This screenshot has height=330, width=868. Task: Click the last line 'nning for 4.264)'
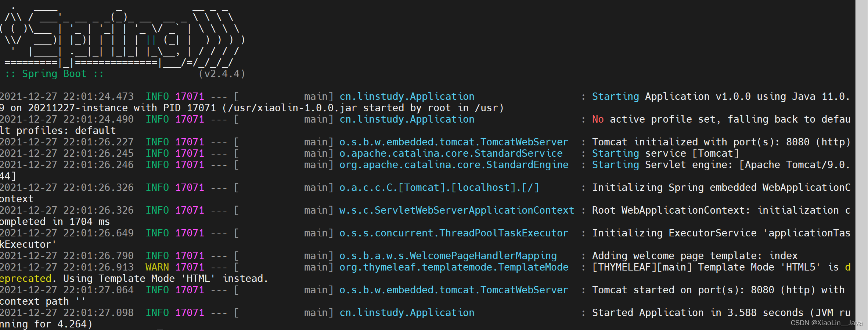tap(46, 324)
